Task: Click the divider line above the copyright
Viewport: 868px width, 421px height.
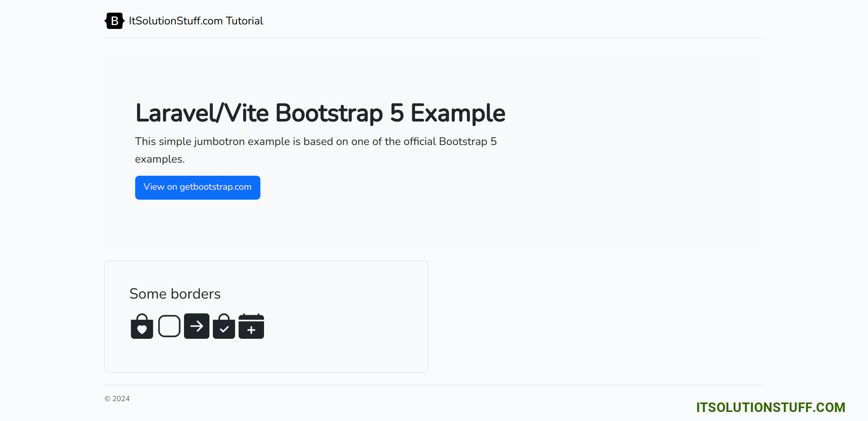Action: click(x=434, y=385)
